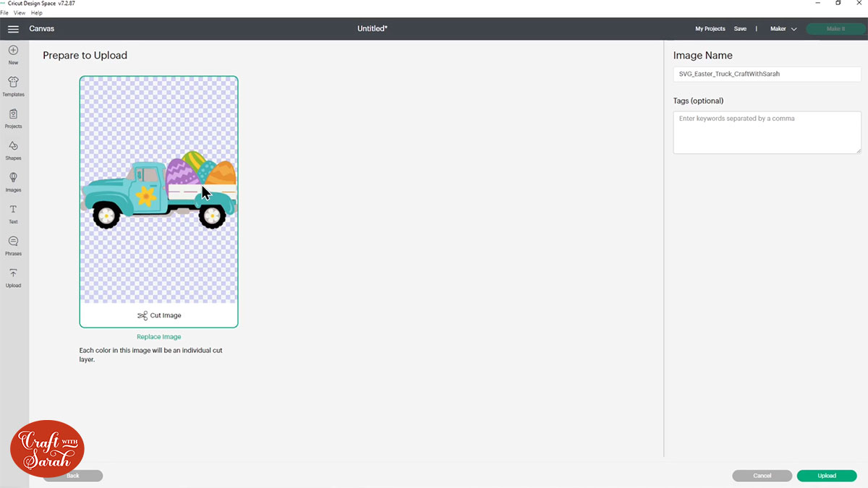868x488 pixels.
Task: Open the Projects panel
Action: pos(13,117)
